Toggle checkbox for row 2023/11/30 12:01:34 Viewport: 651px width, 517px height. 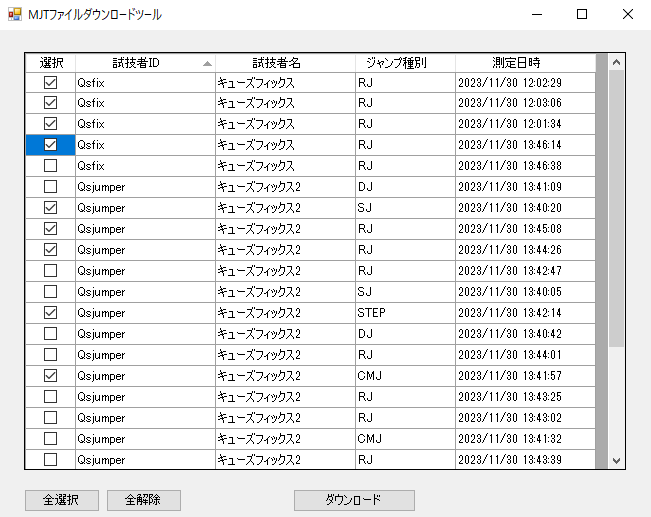click(x=50, y=124)
